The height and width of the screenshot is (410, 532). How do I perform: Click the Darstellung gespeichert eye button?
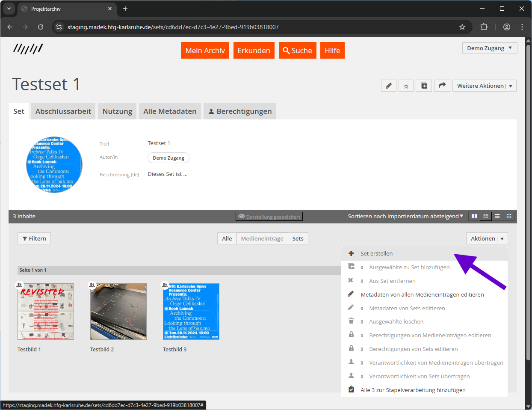pos(269,217)
